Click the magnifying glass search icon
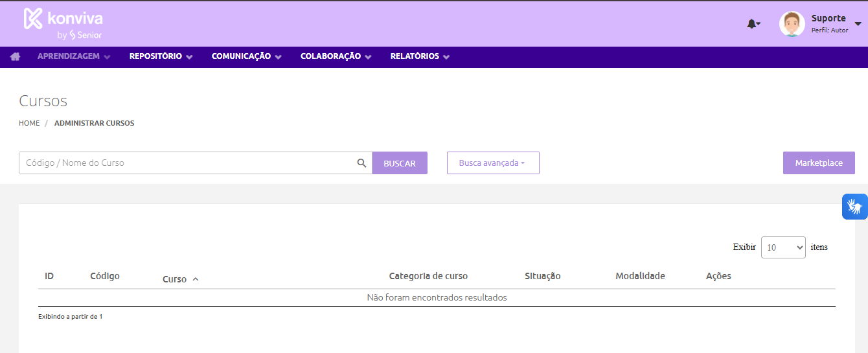The image size is (868, 353). (362, 163)
